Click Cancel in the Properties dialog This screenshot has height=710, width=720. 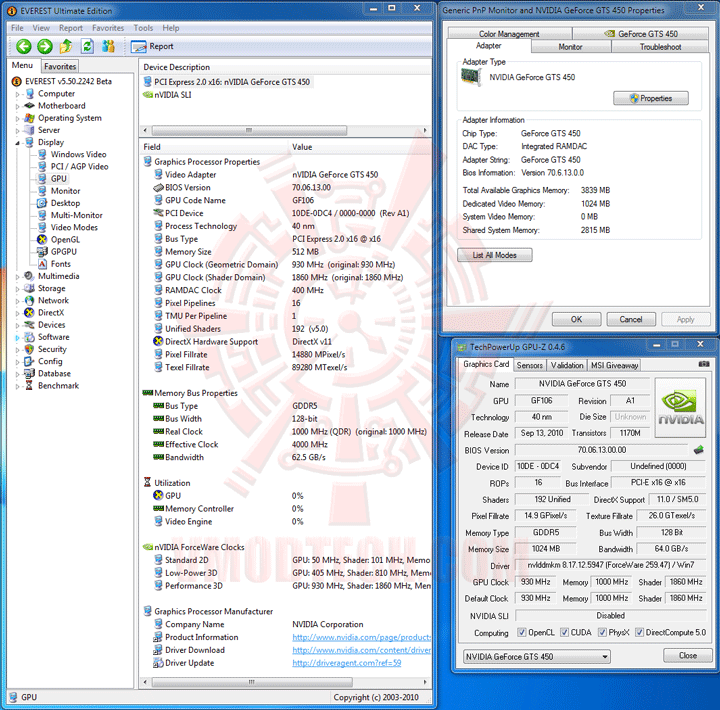tap(631, 319)
